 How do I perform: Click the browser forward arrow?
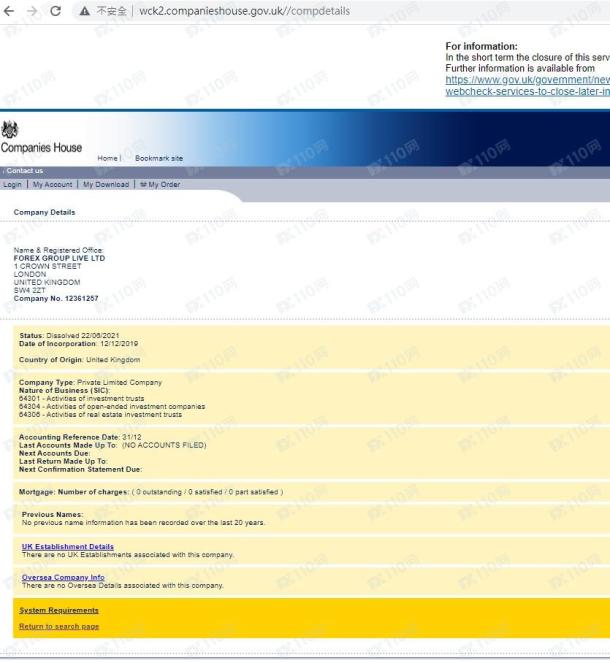pos(33,11)
